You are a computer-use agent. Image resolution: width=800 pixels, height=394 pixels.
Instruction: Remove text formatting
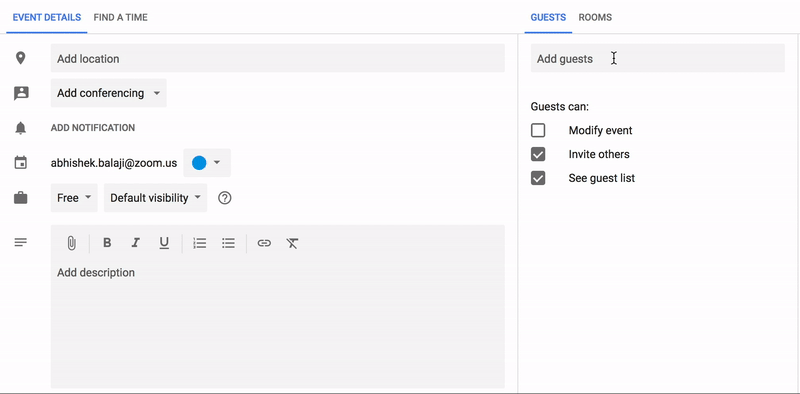coord(292,243)
